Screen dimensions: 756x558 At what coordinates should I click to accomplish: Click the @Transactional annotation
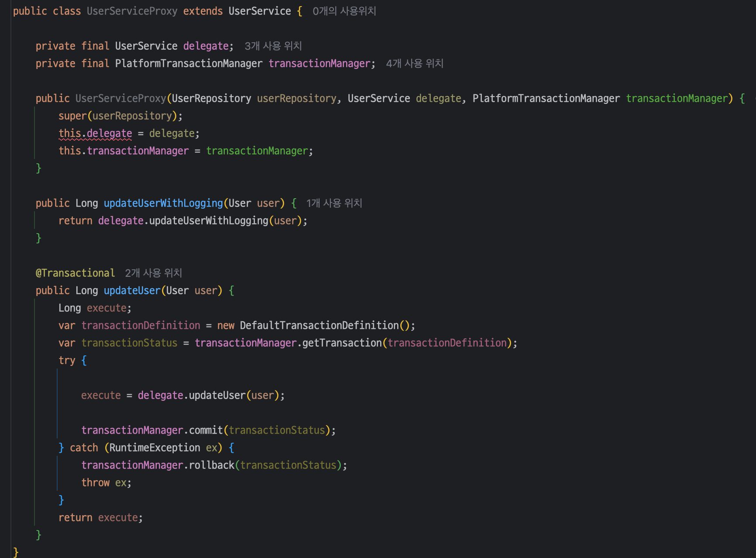click(x=75, y=273)
